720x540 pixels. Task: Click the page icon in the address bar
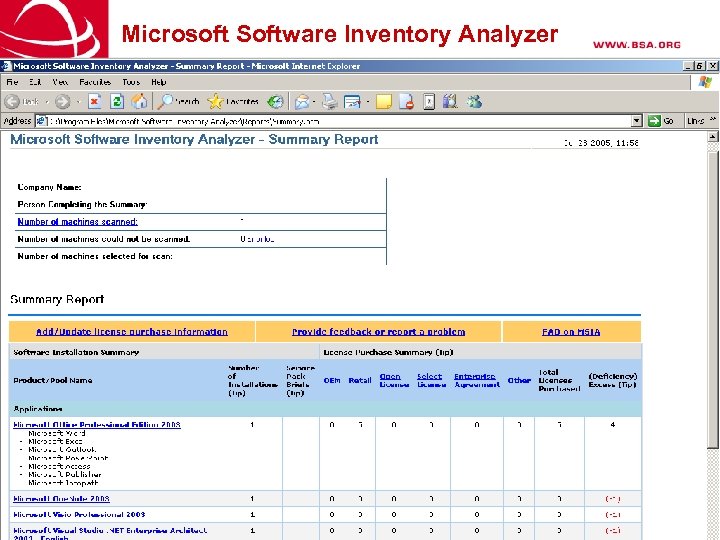pyautogui.click(x=42, y=121)
